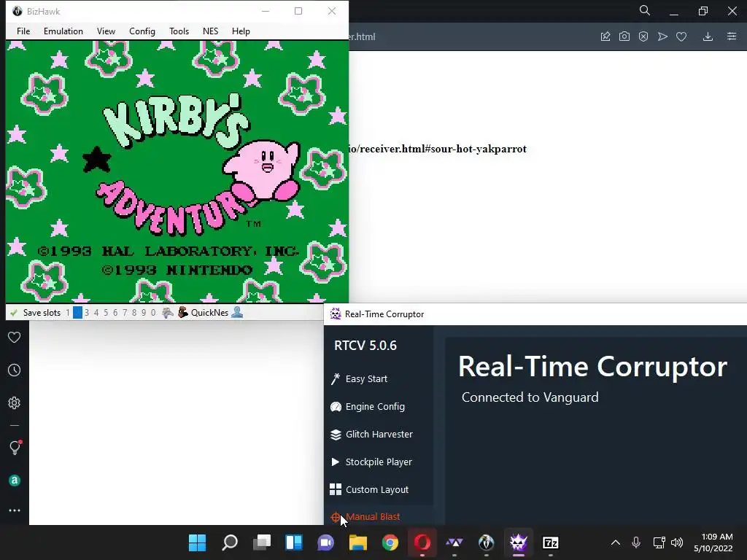Open the Help menu in BizHawk
747x560 pixels.
[x=241, y=31]
